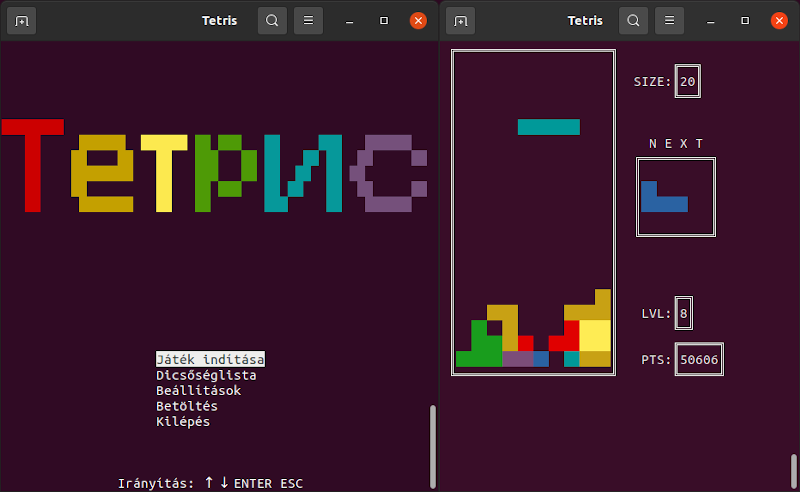Maximize the left Tetris window
800x492 pixels.
tap(384, 21)
